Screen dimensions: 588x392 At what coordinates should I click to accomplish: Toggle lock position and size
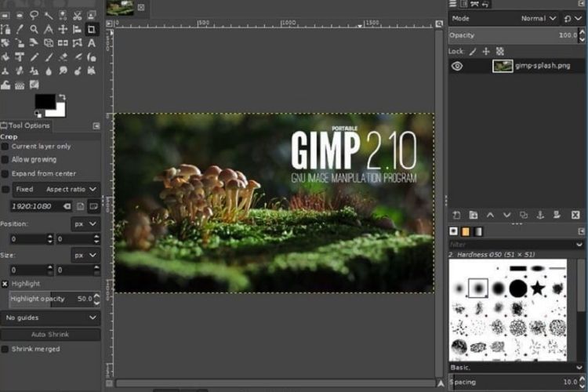[x=486, y=52]
